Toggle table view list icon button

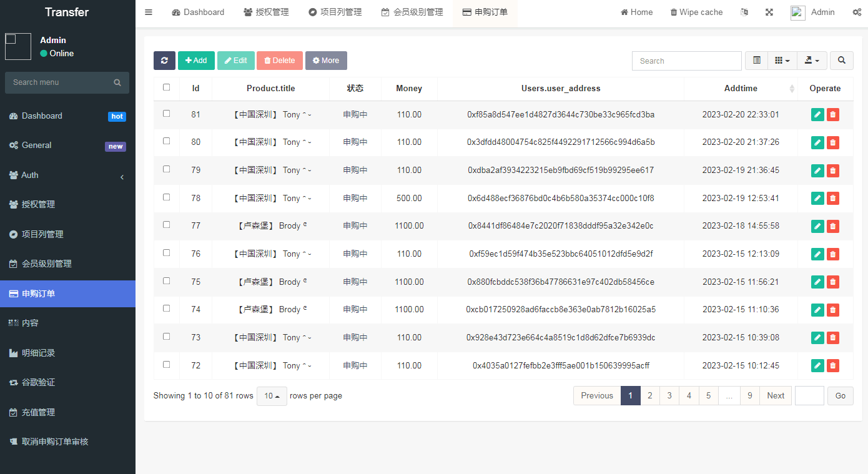(756, 61)
